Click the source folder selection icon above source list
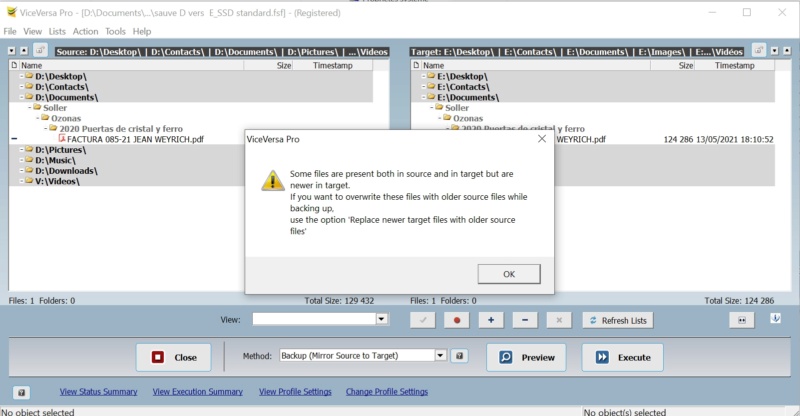This screenshot has width=800, height=416. [40, 50]
